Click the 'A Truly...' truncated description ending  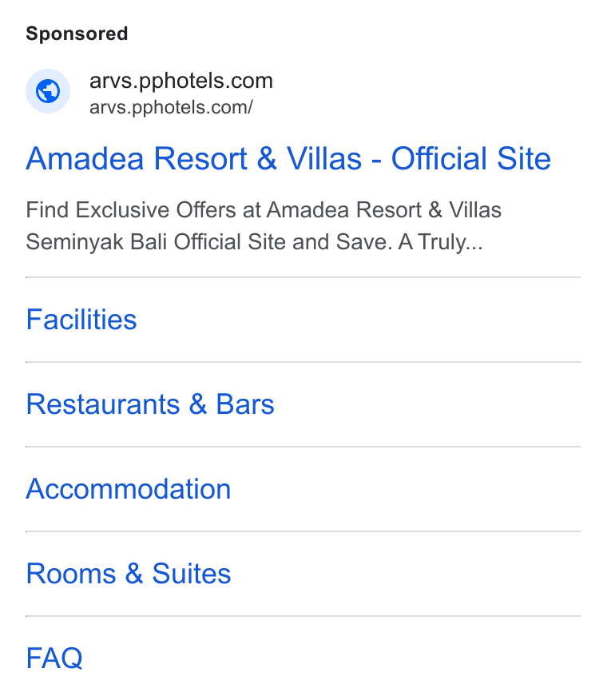(441, 242)
